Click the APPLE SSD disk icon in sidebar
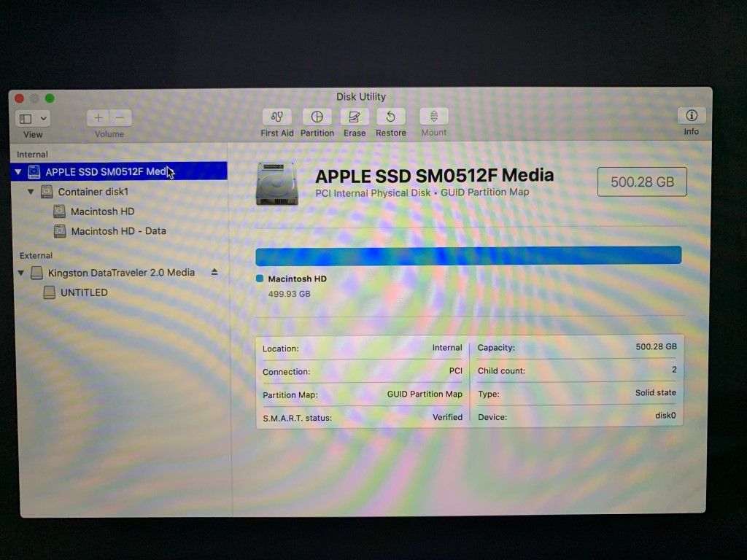The image size is (747, 560). (x=34, y=171)
